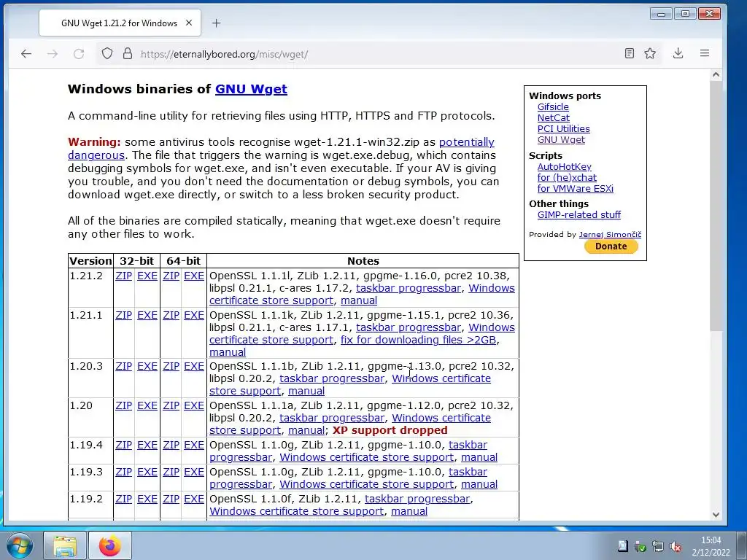Download the 1.19.3 64-bit EXE
The height and width of the screenshot is (560, 747).
tap(194, 472)
